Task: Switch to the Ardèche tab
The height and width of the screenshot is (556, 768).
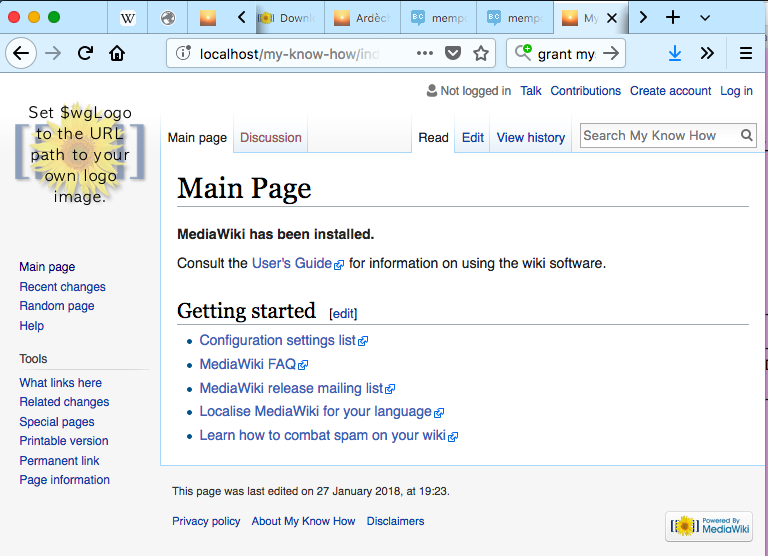Action: click(362, 18)
